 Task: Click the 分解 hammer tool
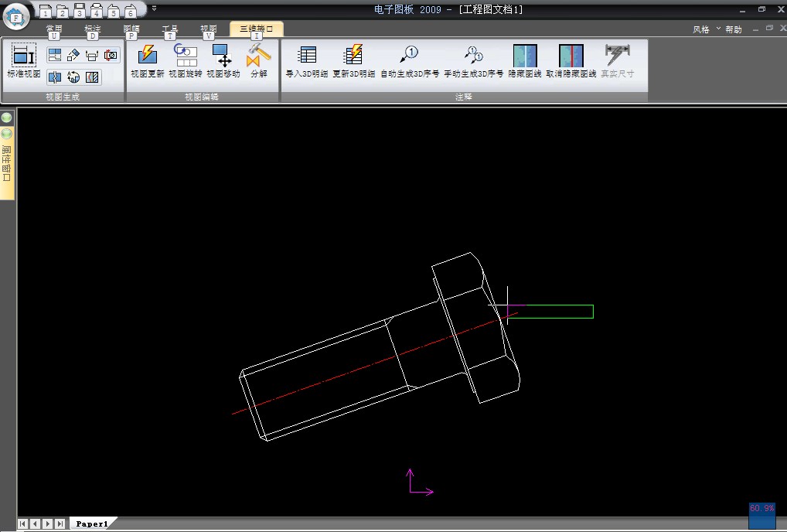[x=259, y=61]
